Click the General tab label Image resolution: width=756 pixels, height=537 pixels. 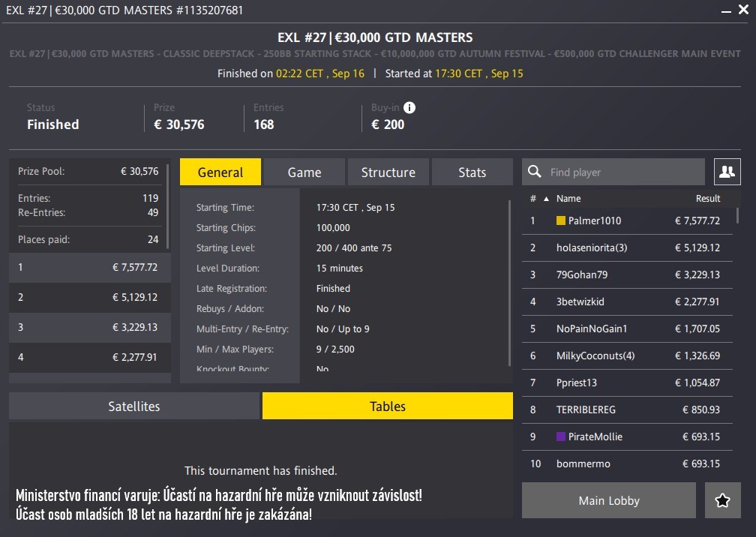click(x=220, y=172)
